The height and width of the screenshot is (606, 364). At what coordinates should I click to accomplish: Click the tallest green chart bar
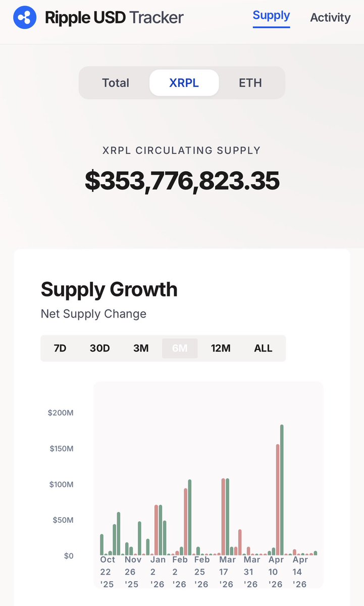tap(282, 490)
